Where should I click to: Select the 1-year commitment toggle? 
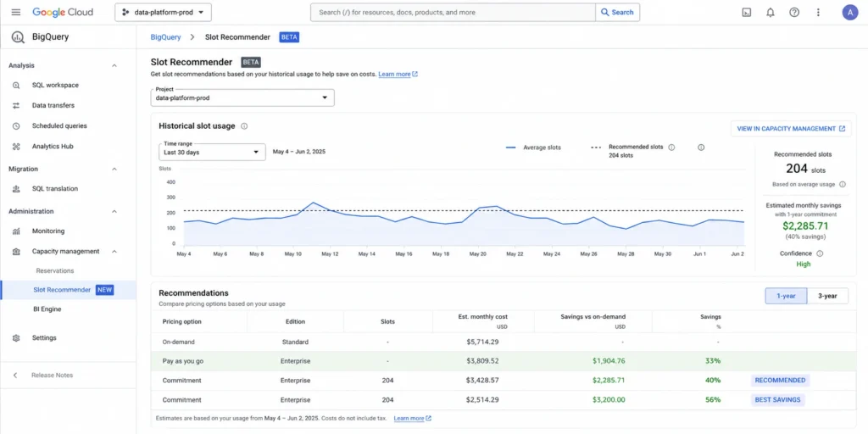click(786, 296)
